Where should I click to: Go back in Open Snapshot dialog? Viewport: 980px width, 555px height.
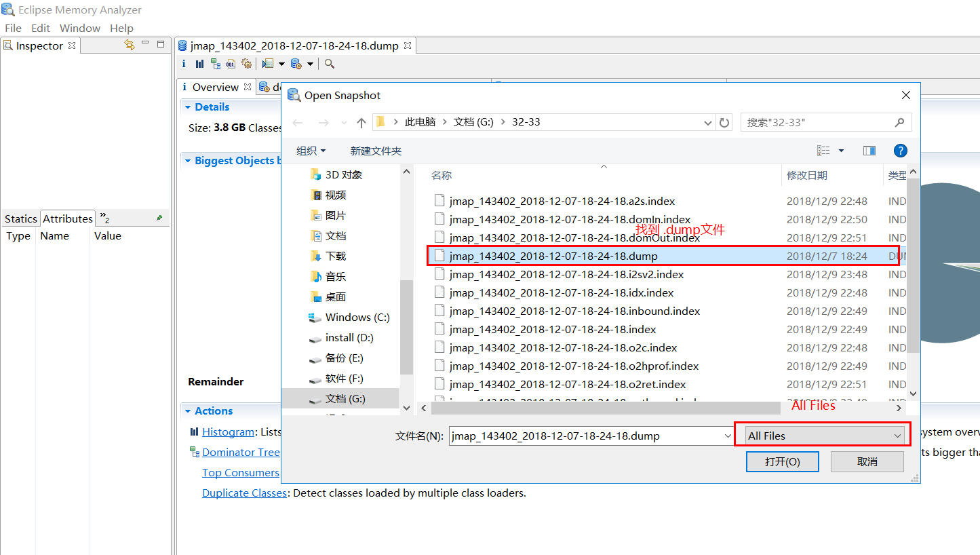tap(298, 122)
